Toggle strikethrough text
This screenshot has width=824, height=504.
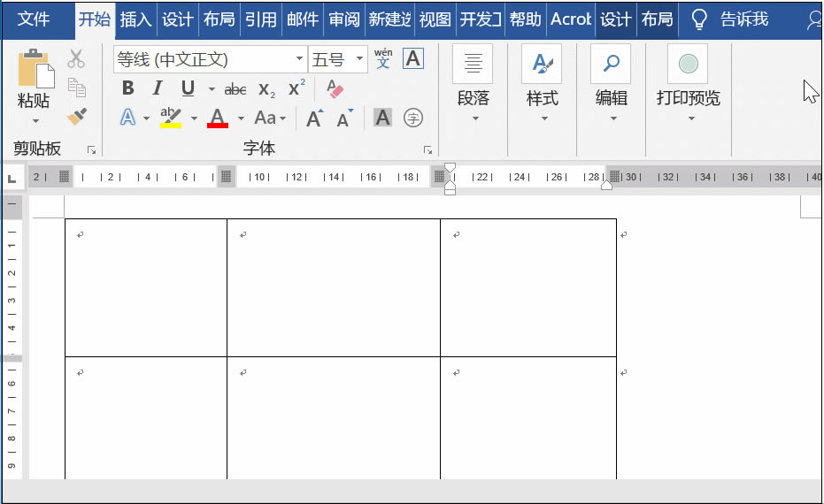(235, 89)
